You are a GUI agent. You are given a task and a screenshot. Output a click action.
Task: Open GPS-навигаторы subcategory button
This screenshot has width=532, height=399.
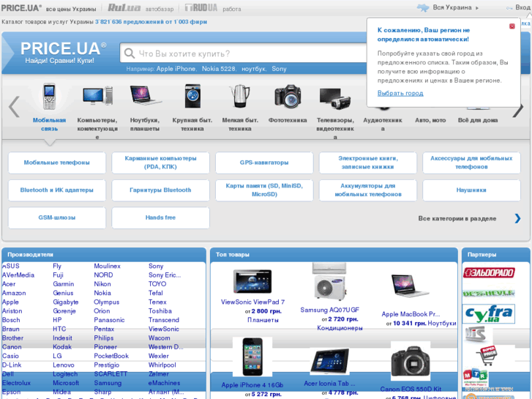tap(264, 163)
